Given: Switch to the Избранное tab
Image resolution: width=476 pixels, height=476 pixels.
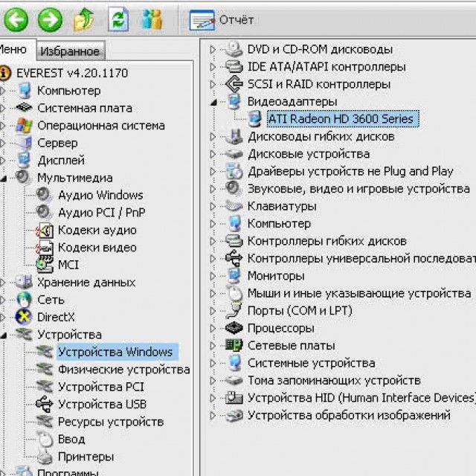Looking at the screenshot, I should coord(70,51).
